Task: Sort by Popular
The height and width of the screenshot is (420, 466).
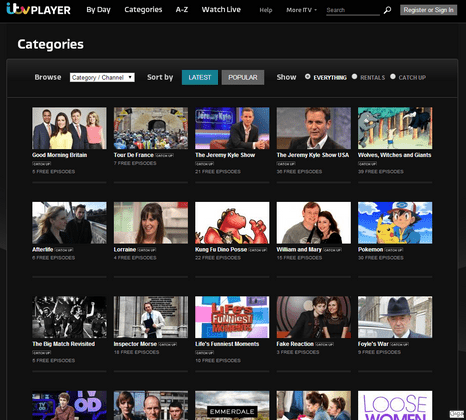Action: click(243, 77)
